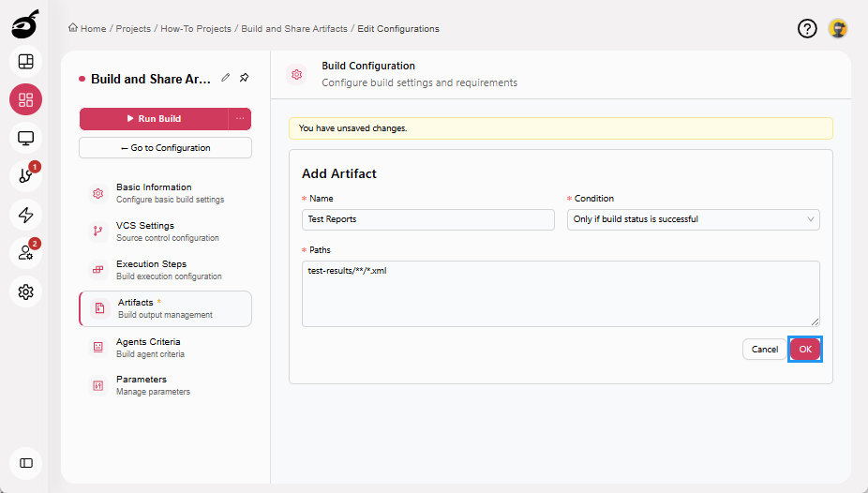Screen dimensions: 868x493
Task: Click the Run Build button
Action: [154, 118]
